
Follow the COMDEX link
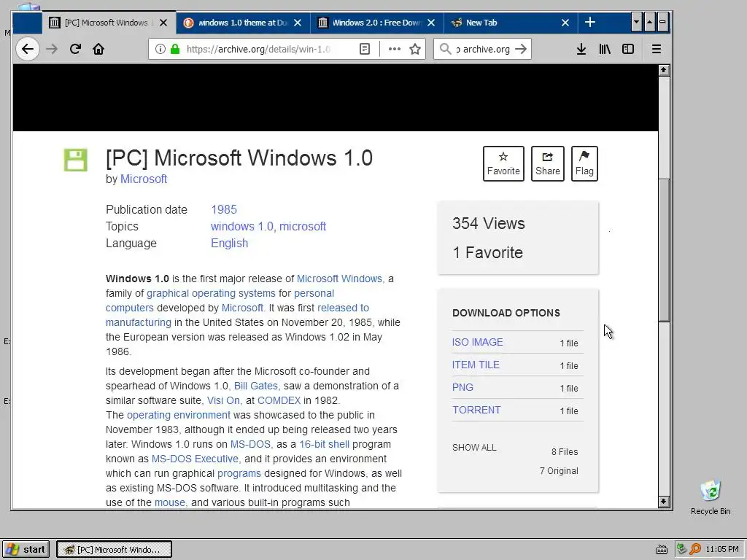279,400
